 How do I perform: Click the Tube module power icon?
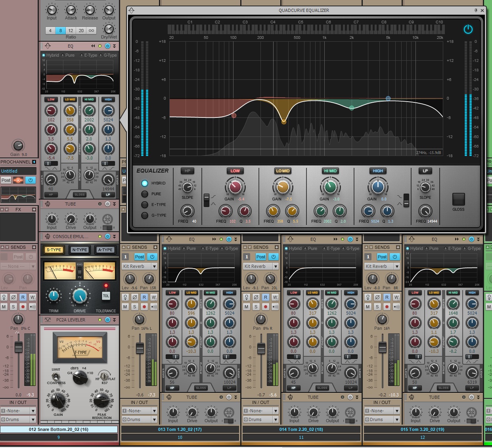(x=107, y=204)
